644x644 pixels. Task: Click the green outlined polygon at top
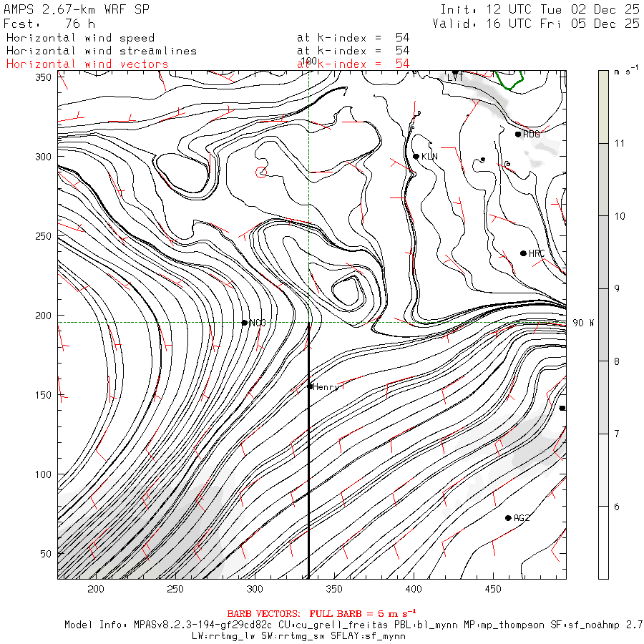509,79
